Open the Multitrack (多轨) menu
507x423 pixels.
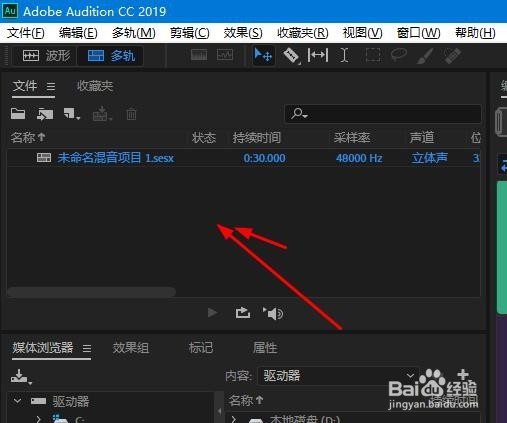[133, 33]
